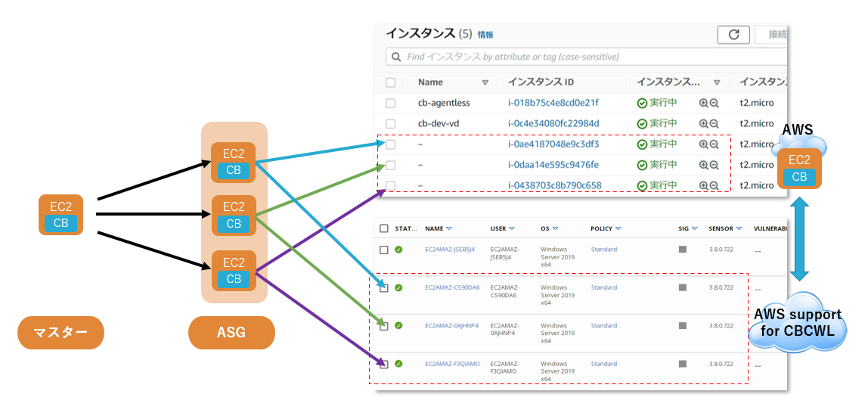Check the checkbox for instance i-0daa14e595c9476fe

pyautogui.click(x=391, y=165)
